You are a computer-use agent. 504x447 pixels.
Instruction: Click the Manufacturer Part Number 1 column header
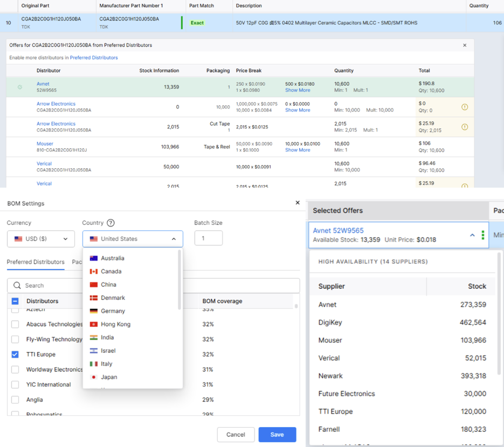[131, 6]
